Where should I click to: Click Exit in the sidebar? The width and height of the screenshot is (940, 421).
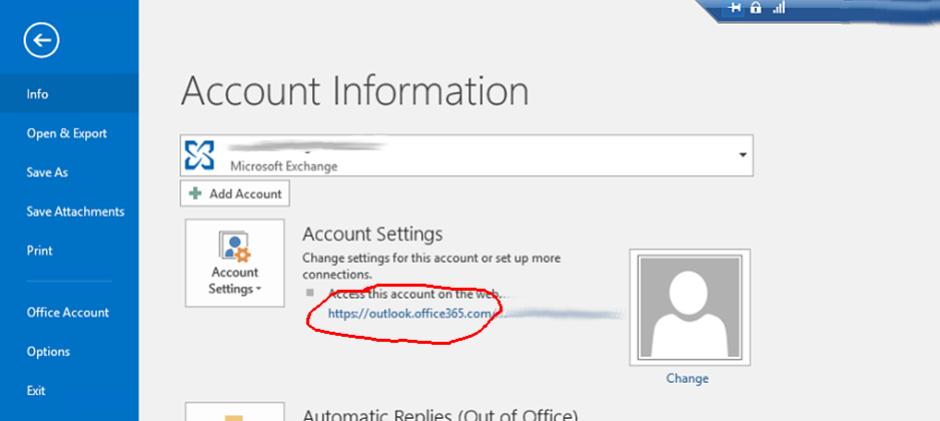pyautogui.click(x=36, y=390)
